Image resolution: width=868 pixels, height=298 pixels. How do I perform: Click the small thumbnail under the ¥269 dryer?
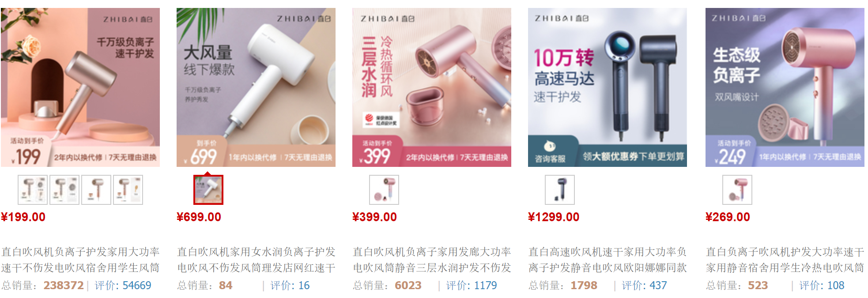(737, 190)
